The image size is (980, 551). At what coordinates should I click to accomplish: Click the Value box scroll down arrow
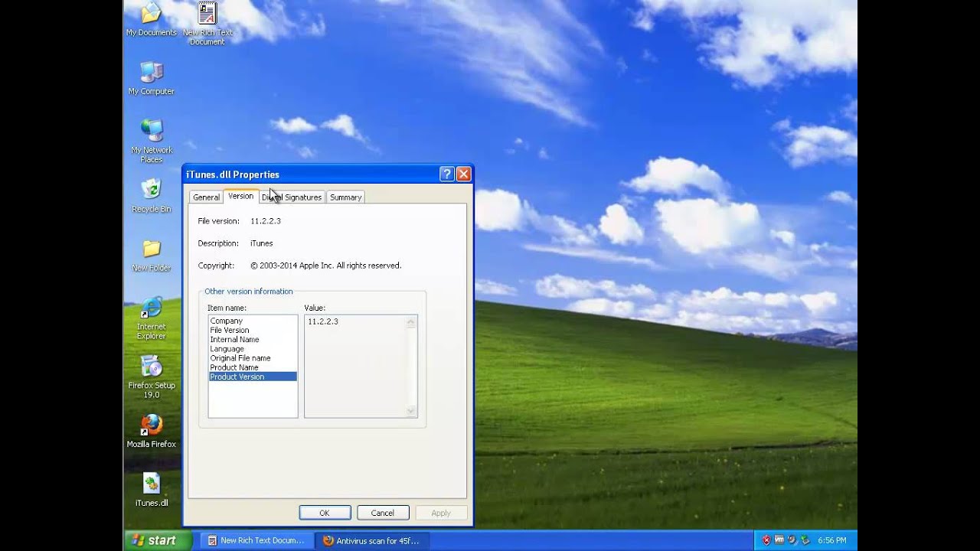coord(411,411)
